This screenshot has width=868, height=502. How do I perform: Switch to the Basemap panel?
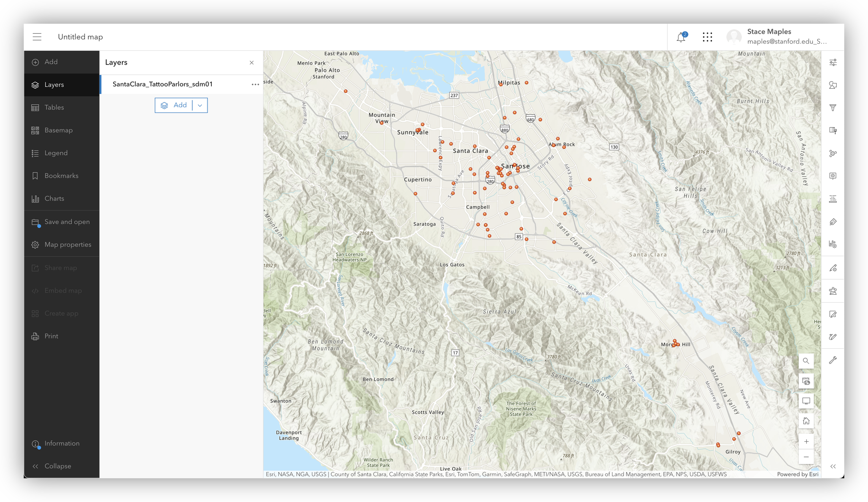click(58, 130)
